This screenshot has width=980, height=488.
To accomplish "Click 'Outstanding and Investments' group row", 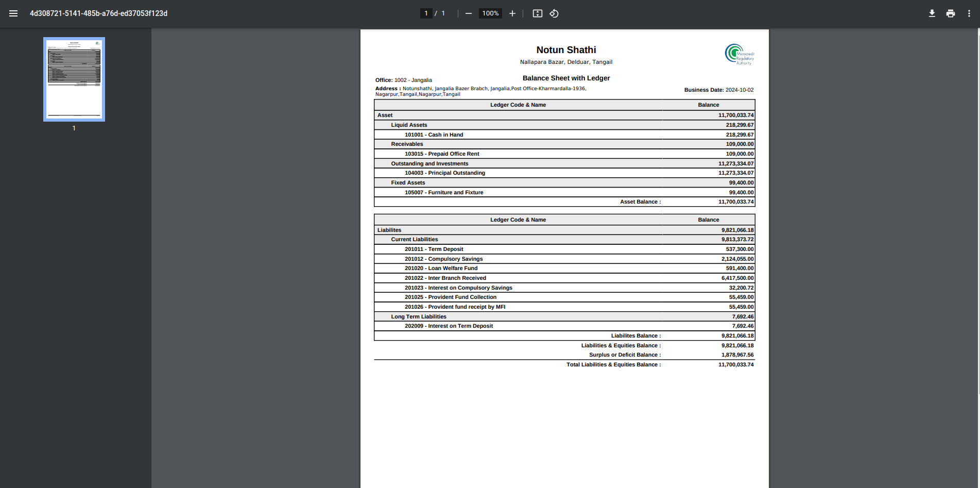I will click(564, 164).
